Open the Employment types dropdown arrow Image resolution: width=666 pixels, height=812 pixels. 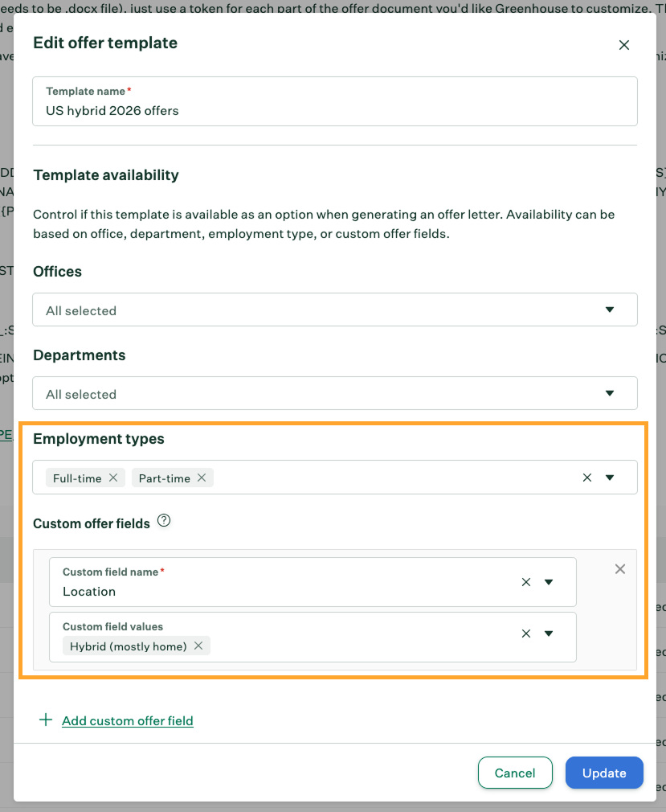click(610, 478)
